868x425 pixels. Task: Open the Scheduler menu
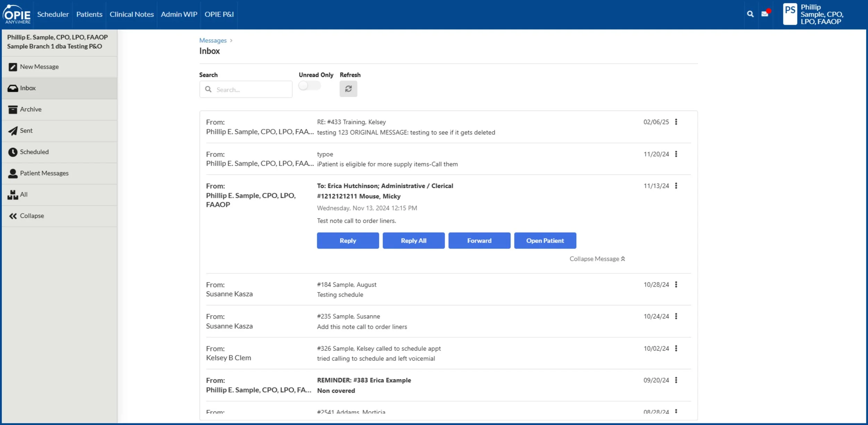[x=53, y=14]
